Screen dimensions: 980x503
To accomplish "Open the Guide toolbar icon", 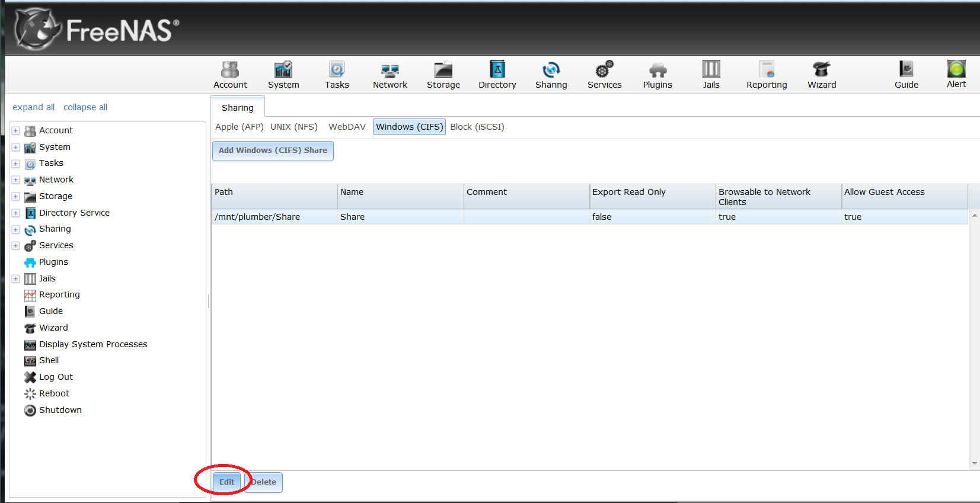I will click(906, 69).
